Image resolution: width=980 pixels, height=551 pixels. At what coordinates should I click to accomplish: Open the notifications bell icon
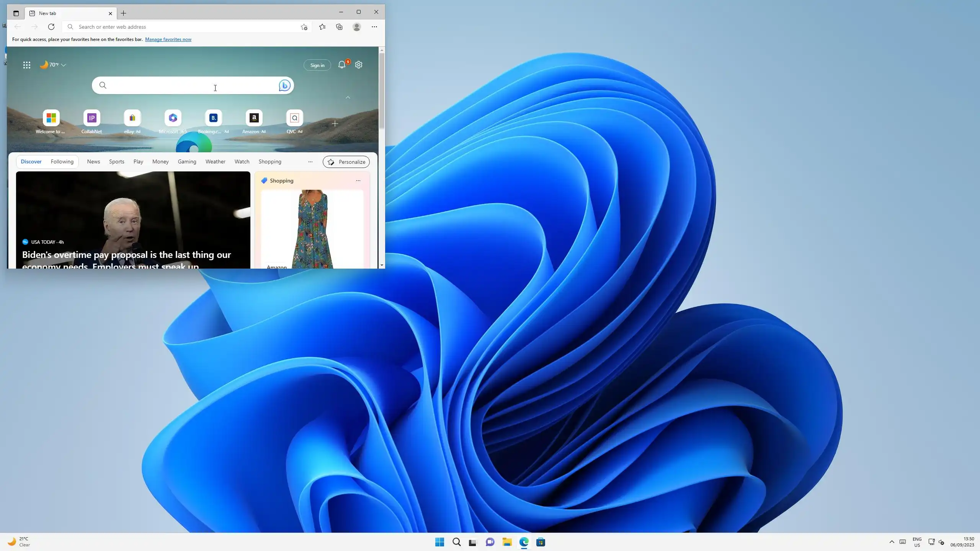[x=342, y=65]
